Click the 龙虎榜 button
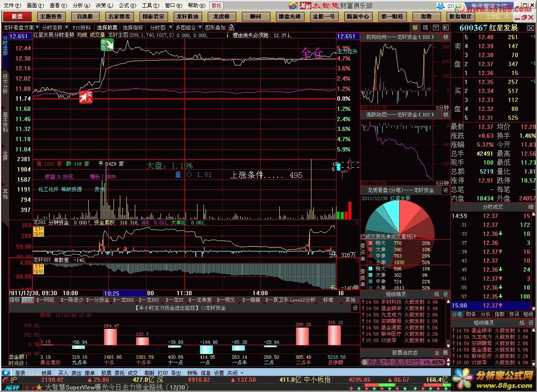Screen dimensions: 537x392 221,17
